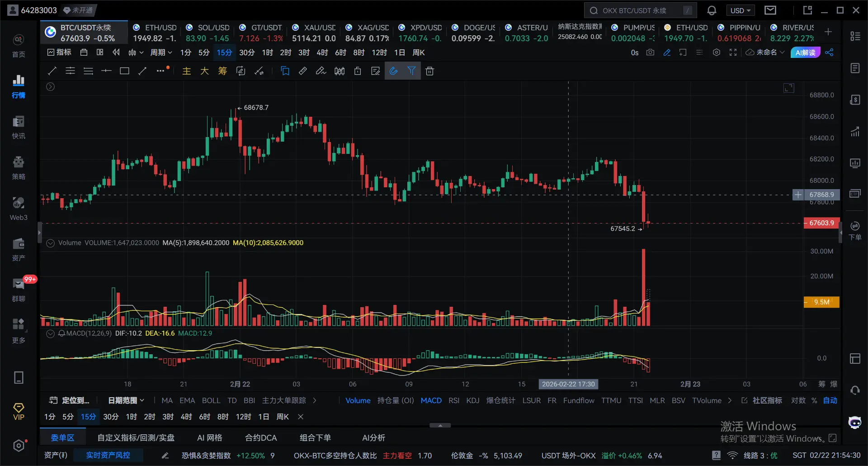Toggle the Fundflow indicator
This screenshot has width=868, height=466.
click(x=579, y=400)
